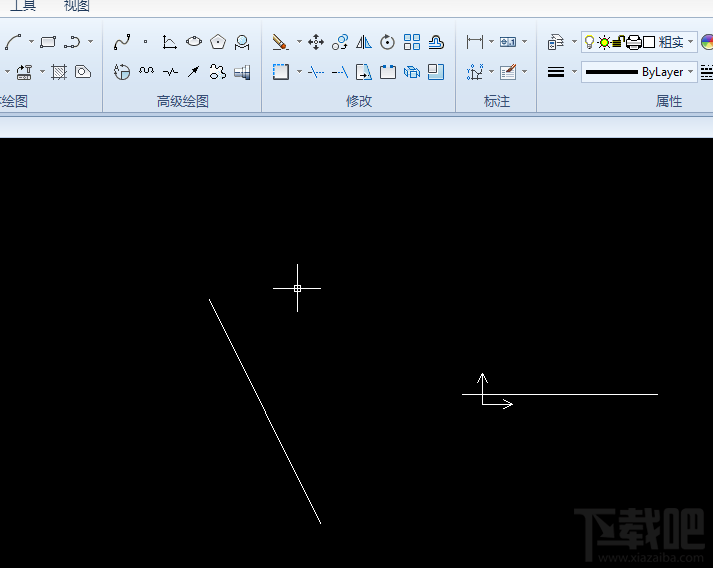Screen dimensions: 713x568
Task: Click the 3D box Modify icon
Action: (412, 72)
